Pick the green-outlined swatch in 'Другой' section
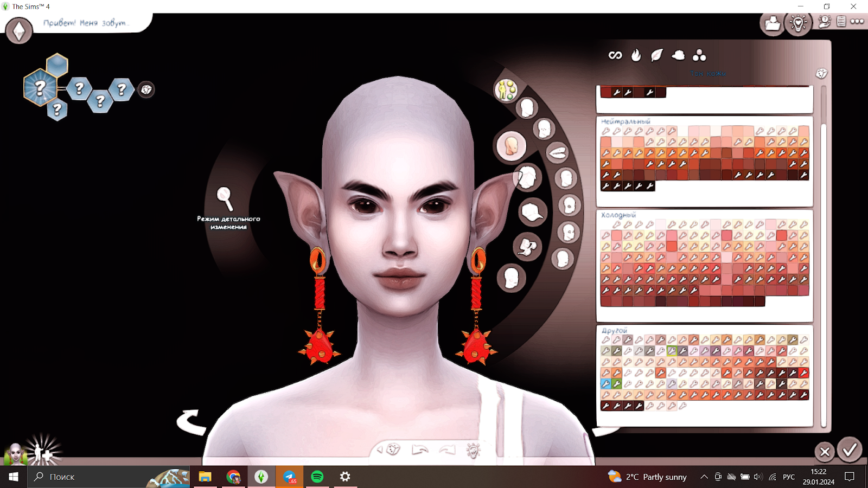 672,351
